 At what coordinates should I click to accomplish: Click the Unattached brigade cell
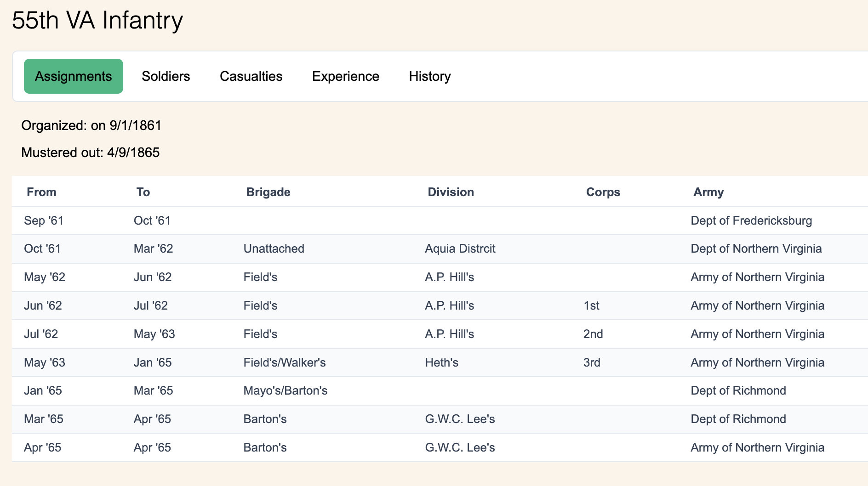coord(274,249)
